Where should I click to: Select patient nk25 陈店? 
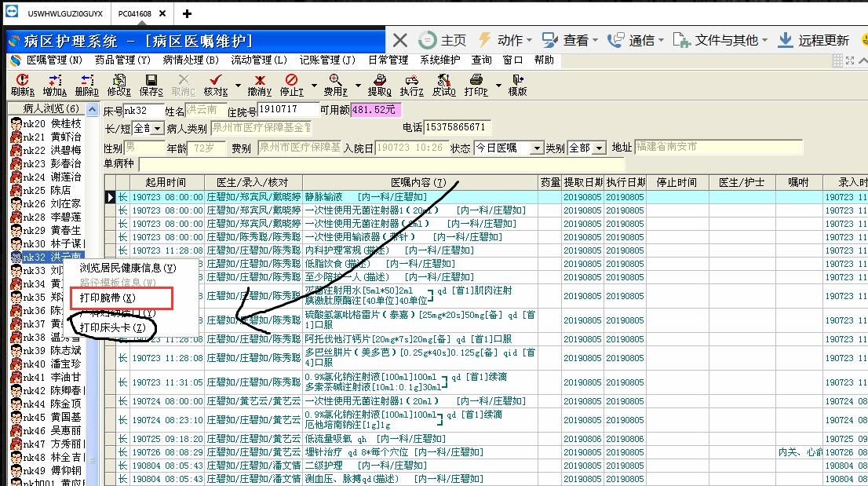(x=46, y=191)
